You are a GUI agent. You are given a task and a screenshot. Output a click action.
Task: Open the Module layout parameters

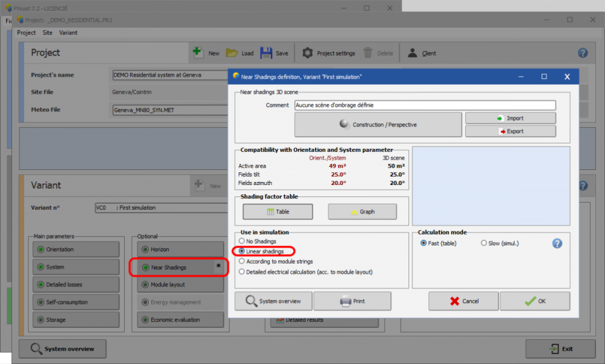coord(178,284)
